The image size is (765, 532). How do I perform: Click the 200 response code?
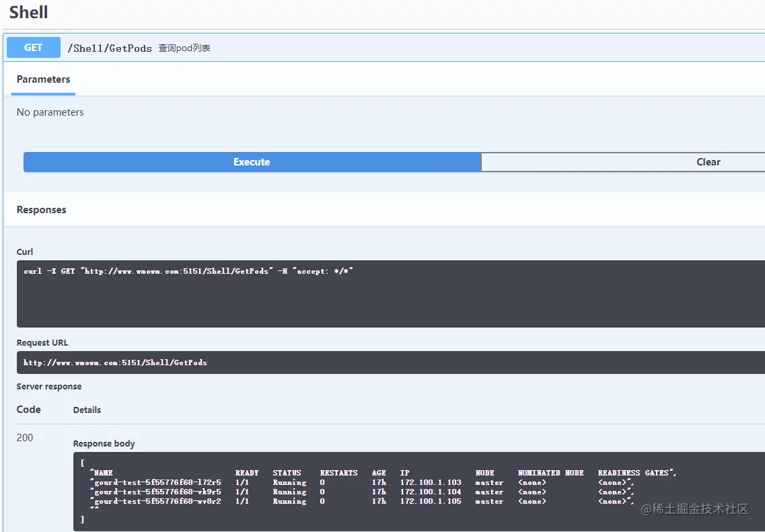[25, 437]
